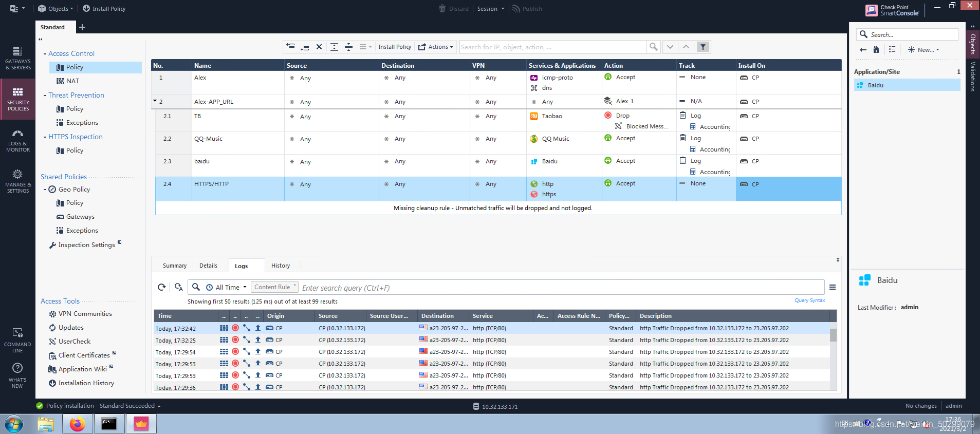The height and width of the screenshot is (434, 980).
Task: Click the collapse all sections icon
Action: coord(348,47)
